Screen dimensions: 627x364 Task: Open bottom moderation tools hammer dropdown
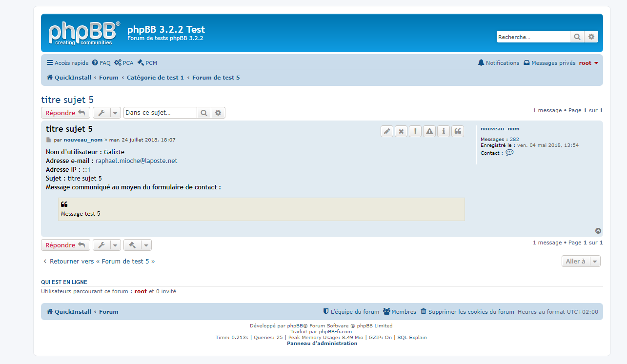(x=138, y=245)
